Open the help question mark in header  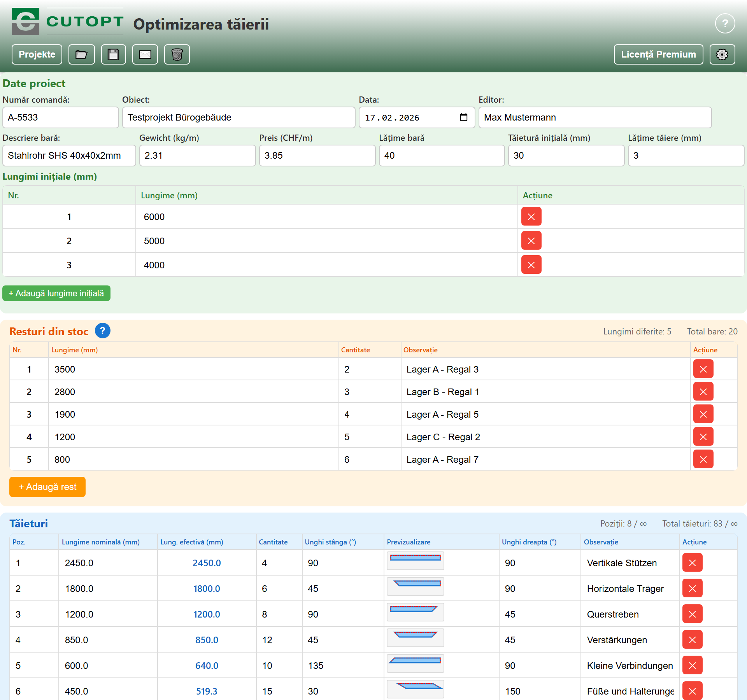tap(725, 24)
